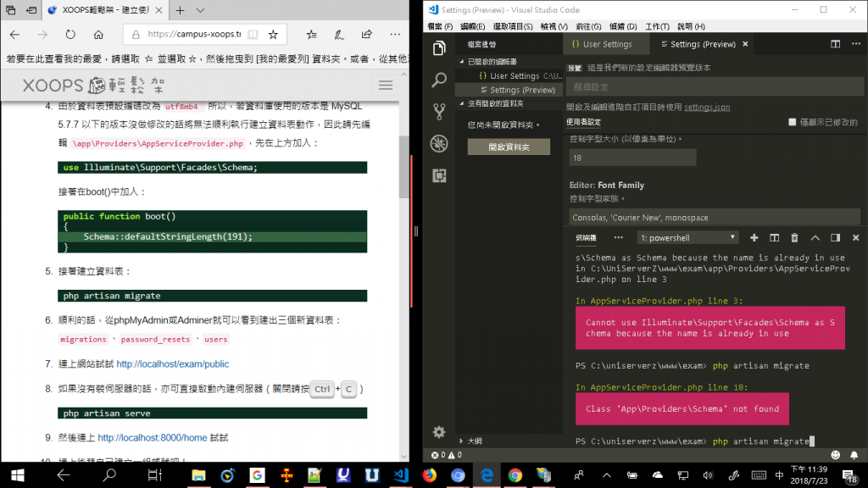Open the File menu in VS Code
The image size is (868, 488).
[440, 26]
